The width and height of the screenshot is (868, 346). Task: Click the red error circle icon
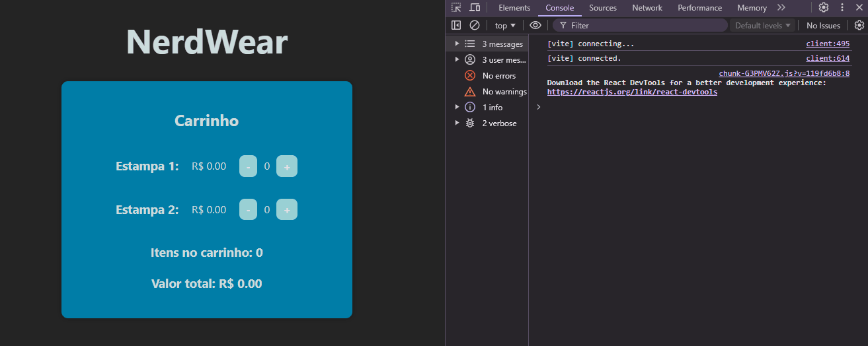click(x=470, y=75)
